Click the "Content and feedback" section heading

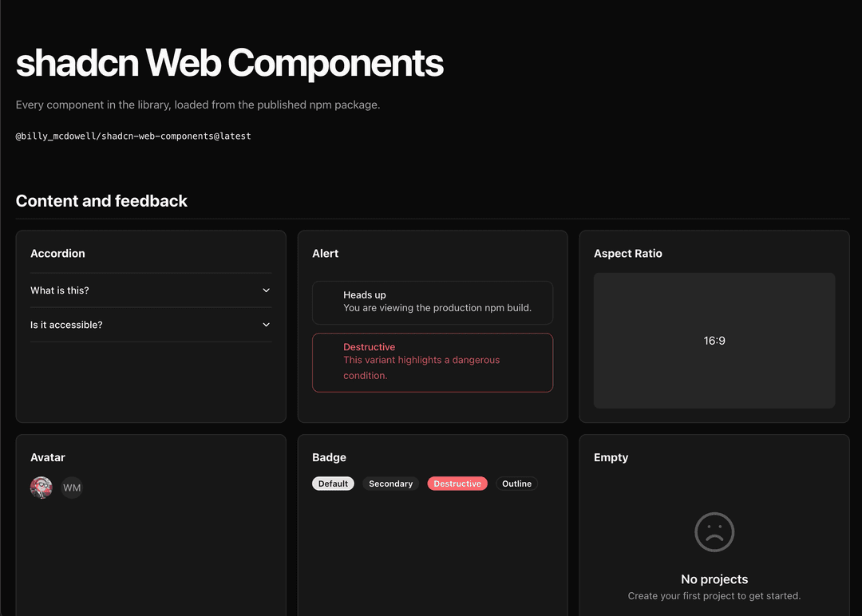click(x=101, y=201)
